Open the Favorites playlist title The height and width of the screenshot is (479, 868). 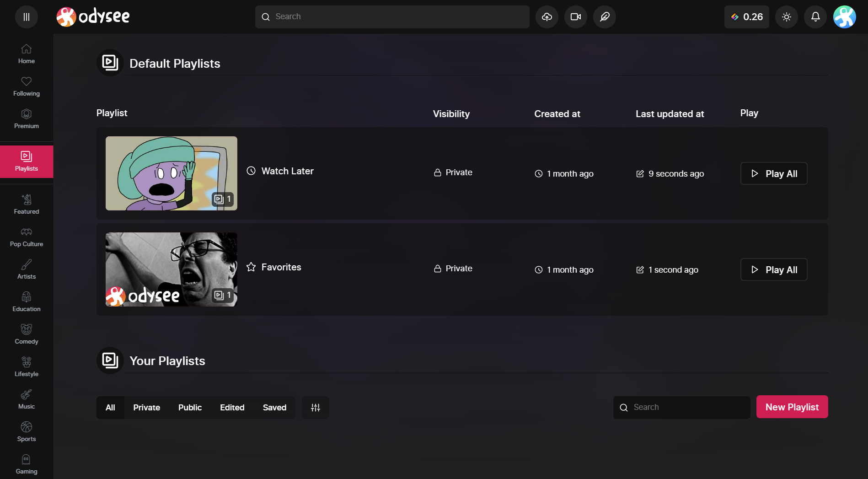281,267
